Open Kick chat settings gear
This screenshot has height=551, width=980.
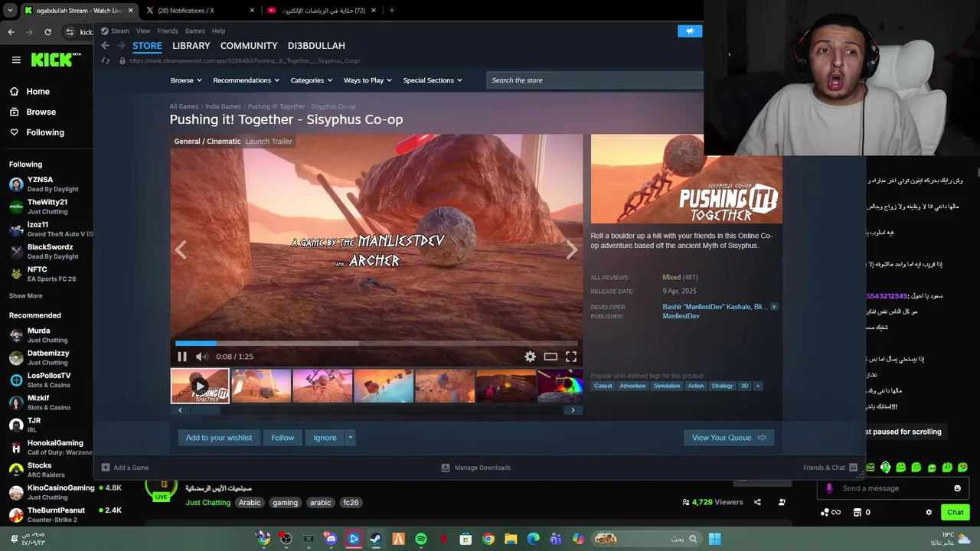pos(929,512)
